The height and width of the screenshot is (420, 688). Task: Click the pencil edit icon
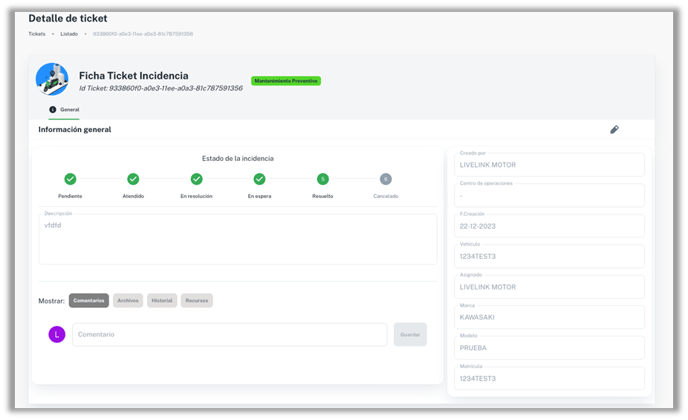614,130
